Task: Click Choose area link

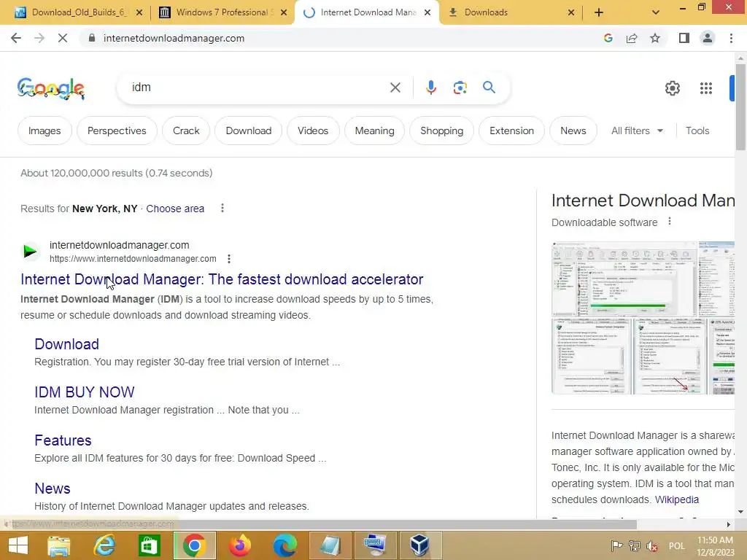Action: [x=175, y=209]
